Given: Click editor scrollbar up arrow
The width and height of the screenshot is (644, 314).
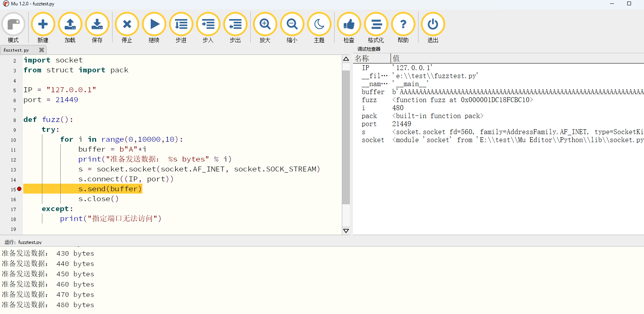Looking at the screenshot, I should coord(346,59).
